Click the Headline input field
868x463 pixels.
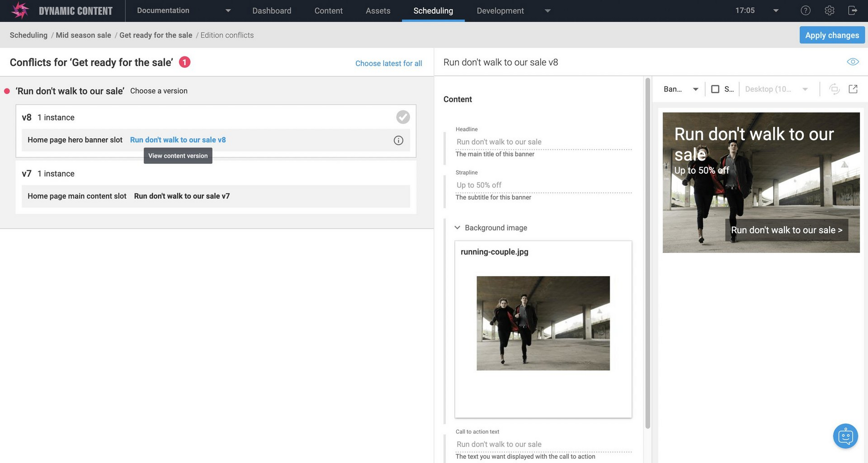543,142
